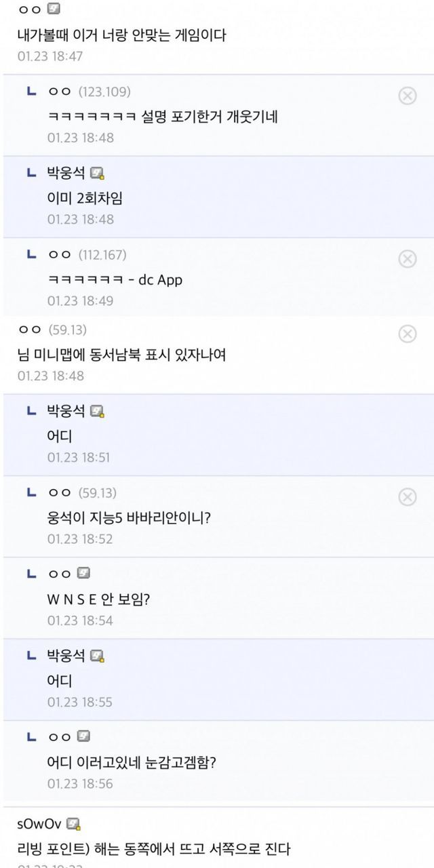Open the sOwOv username

39,824
